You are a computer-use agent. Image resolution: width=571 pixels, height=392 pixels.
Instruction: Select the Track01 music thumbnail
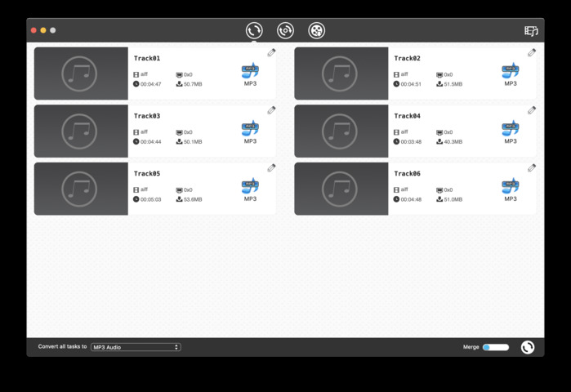[x=81, y=73]
